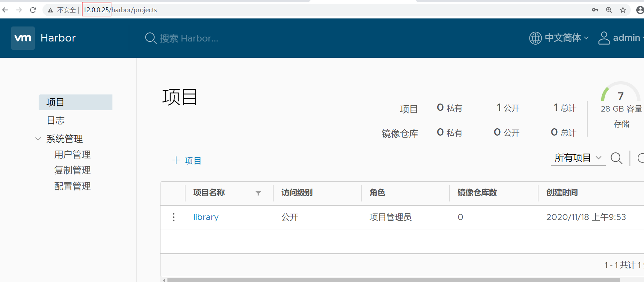
Task: Click the scrollbar left arrow
Action: pyautogui.click(x=164, y=280)
